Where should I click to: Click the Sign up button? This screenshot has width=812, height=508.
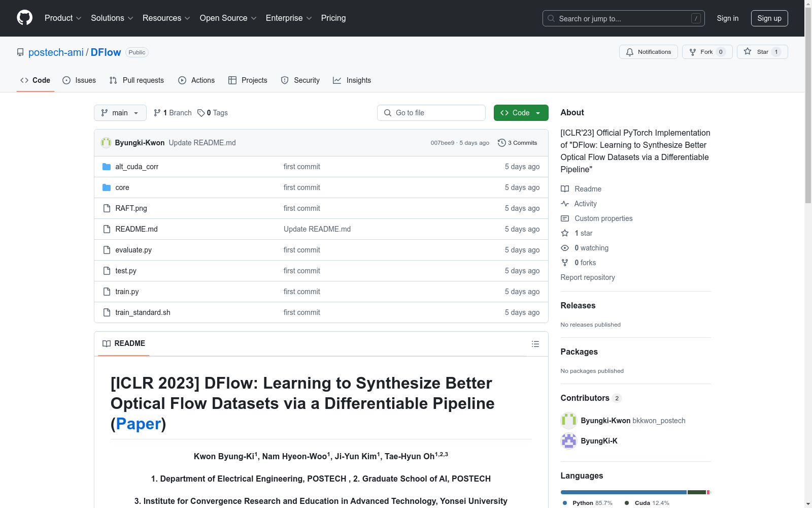769,18
